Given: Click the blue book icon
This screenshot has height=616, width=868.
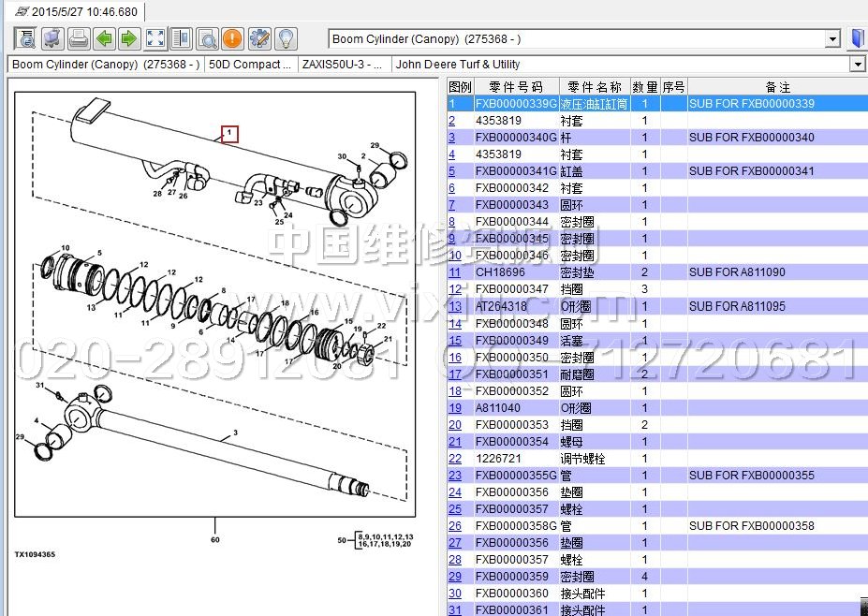Looking at the screenshot, I should [856, 38].
